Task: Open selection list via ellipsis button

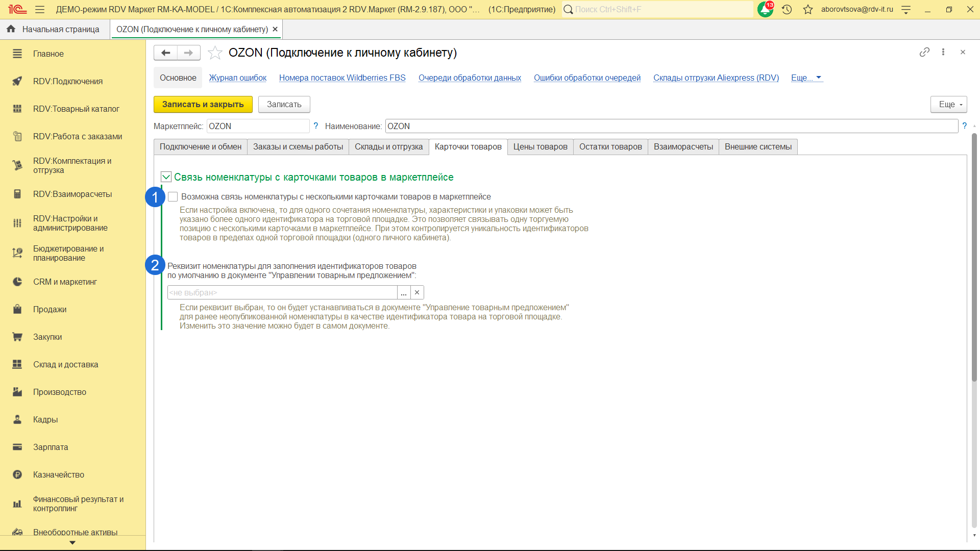Action: [404, 292]
